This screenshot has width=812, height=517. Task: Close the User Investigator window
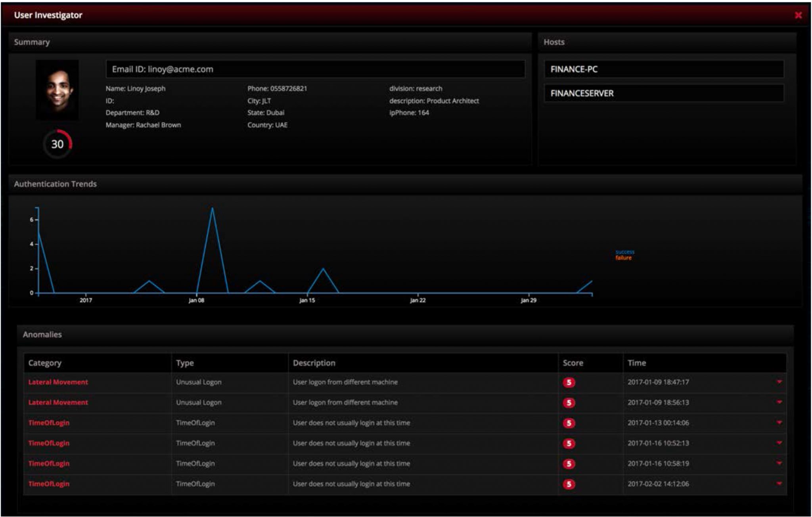pyautogui.click(x=798, y=15)
